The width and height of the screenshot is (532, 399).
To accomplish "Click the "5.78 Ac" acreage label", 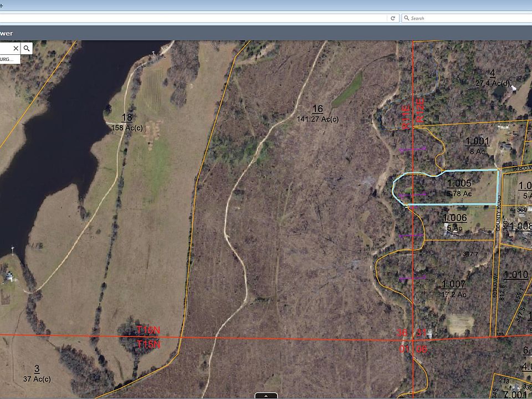I will point(459,194).
